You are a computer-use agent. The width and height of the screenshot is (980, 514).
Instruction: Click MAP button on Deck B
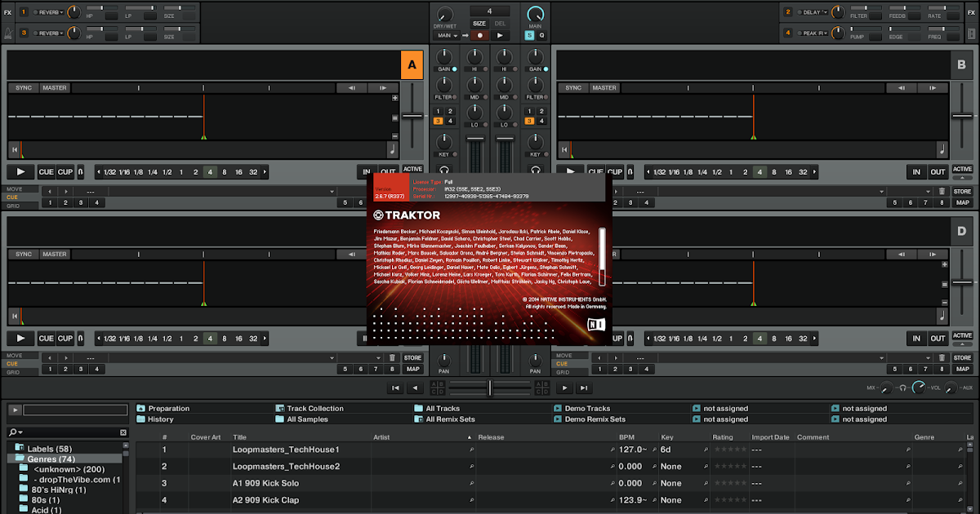pyautogui.click(x=962, y=202)
